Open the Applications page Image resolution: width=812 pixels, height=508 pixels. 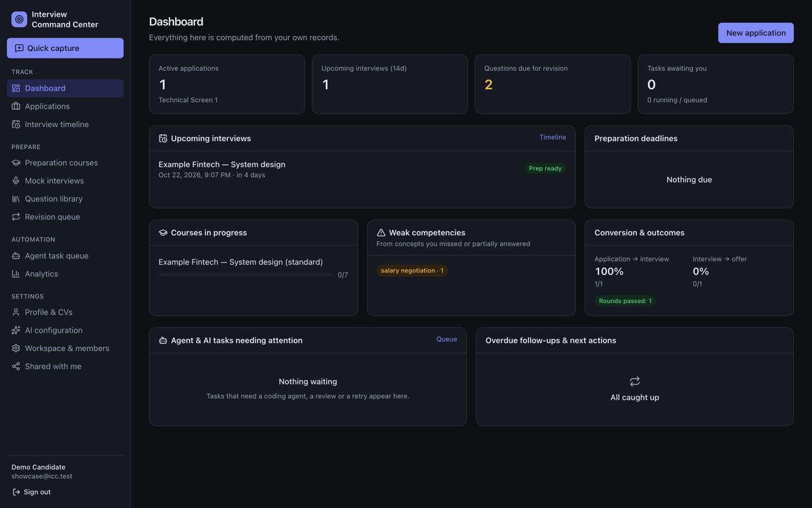coord(65,106)
